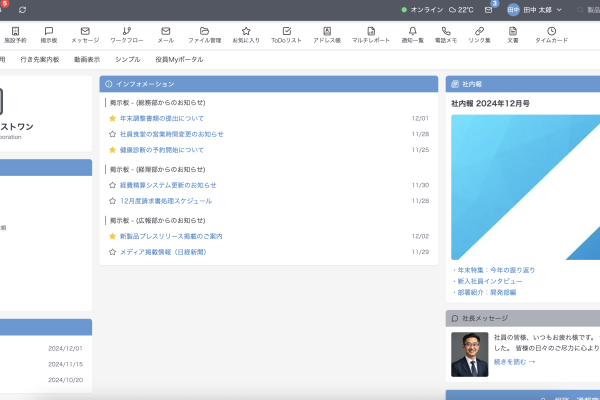Unstar 新製品プレスリリース掲載のご案内
Screen dimensions: 600x400
click(112, 236)
